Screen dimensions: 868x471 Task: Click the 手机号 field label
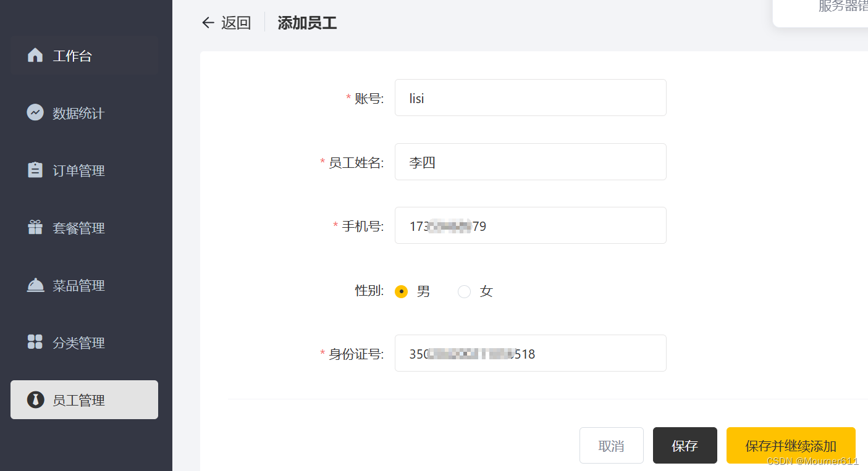[363, 226]
